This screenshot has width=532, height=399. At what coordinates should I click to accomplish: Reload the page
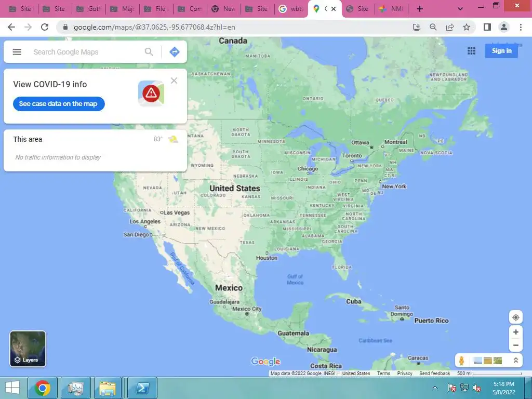tap(45, 27)
